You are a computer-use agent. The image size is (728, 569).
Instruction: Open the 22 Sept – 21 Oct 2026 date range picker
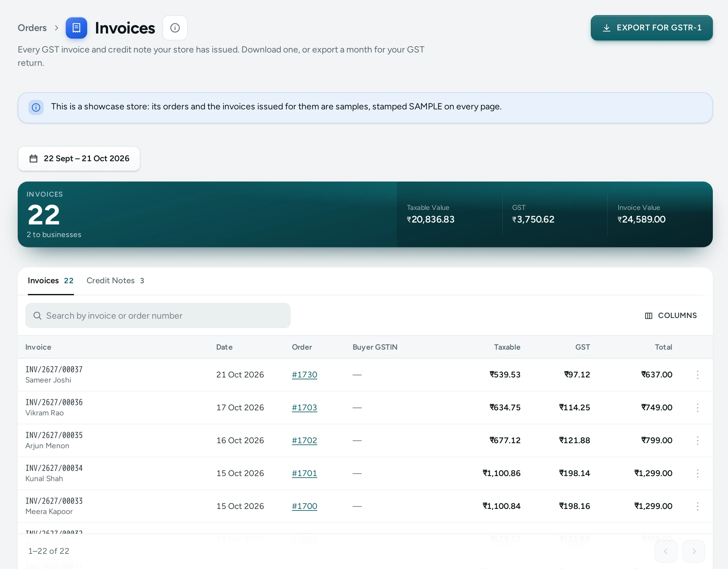coord(79,158)
